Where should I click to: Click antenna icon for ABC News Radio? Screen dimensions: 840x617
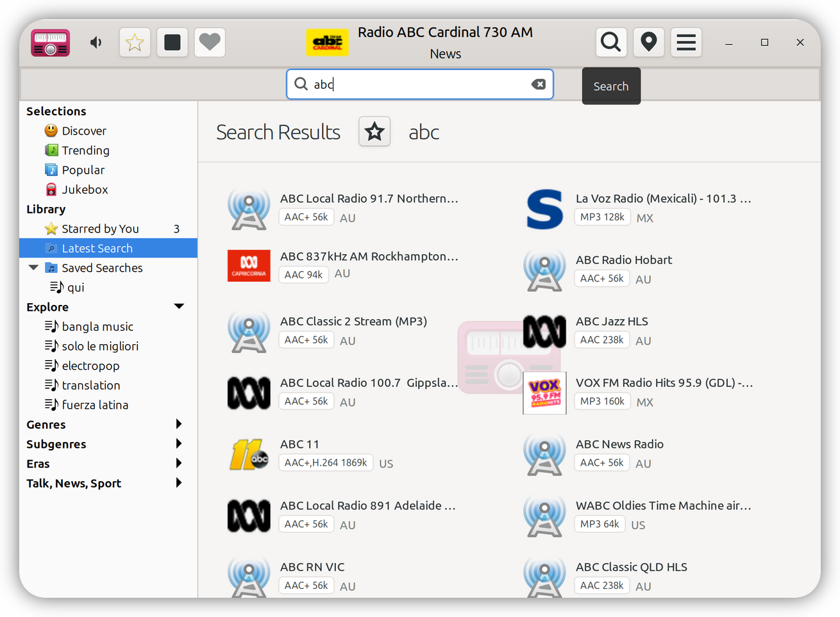[x=544, y=454]
